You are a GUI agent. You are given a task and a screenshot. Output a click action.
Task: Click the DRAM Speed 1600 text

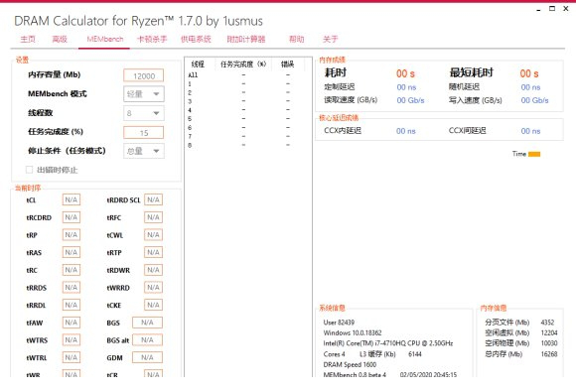click(350, 364)
